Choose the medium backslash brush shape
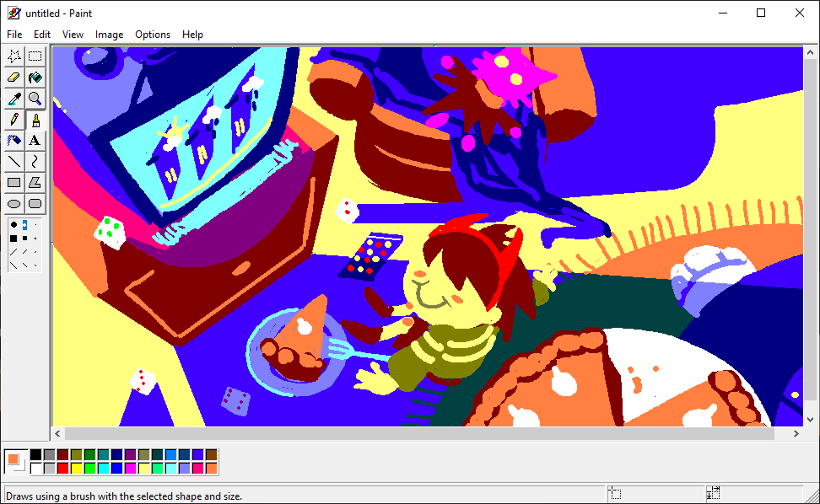 (24, 265)
